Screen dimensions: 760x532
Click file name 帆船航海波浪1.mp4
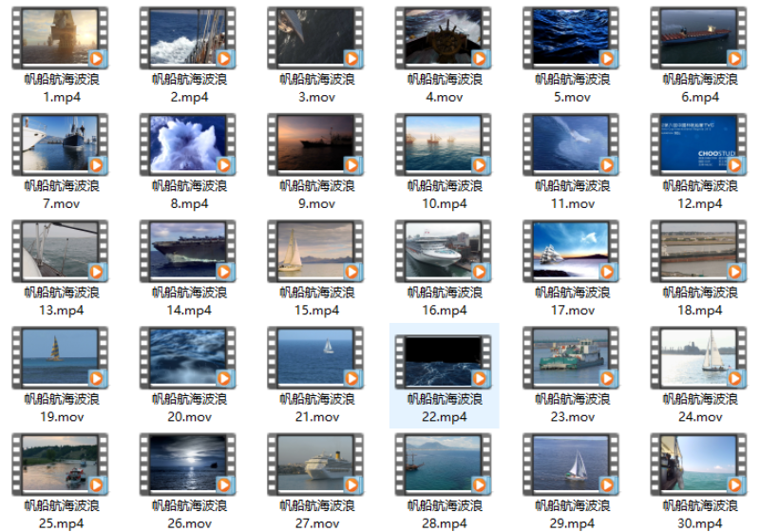click(62, 88)
